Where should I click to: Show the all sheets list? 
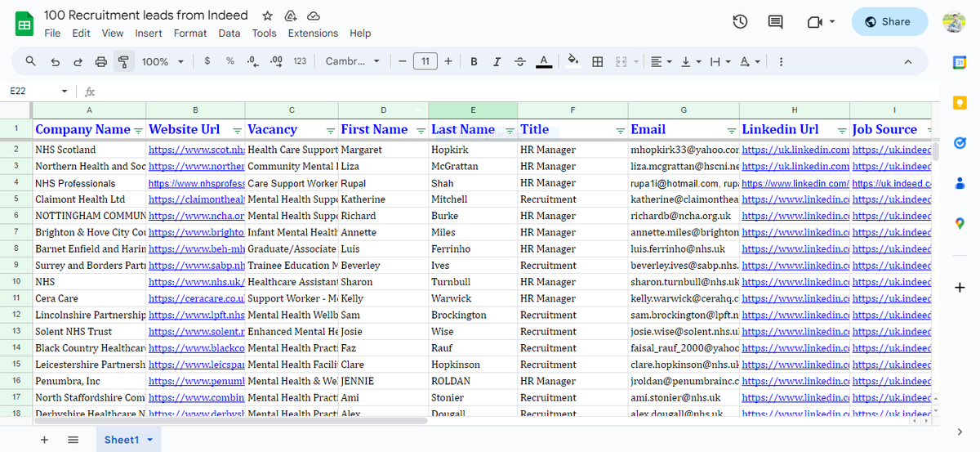pyautogui.click(x=73, y=440)
